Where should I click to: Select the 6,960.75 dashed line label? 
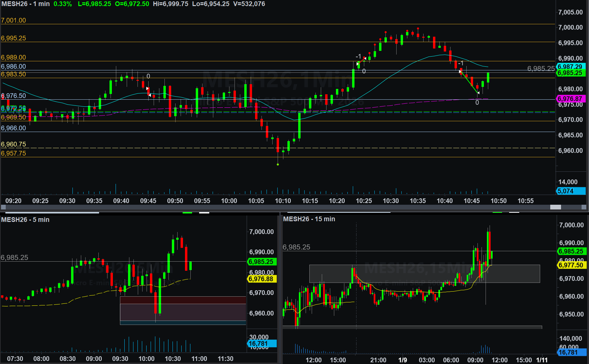click(13, 144)
